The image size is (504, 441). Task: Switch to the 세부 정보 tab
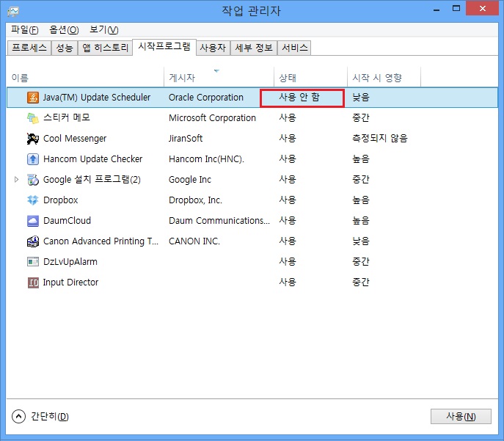pyautogui.click(x=254, y=48)
